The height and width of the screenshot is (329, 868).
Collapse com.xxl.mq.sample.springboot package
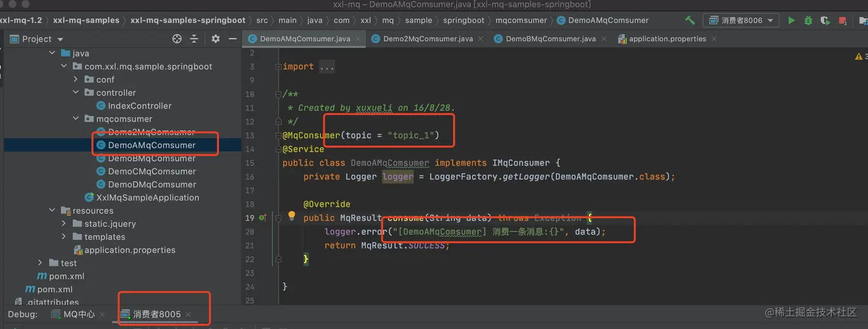point(64,66)
